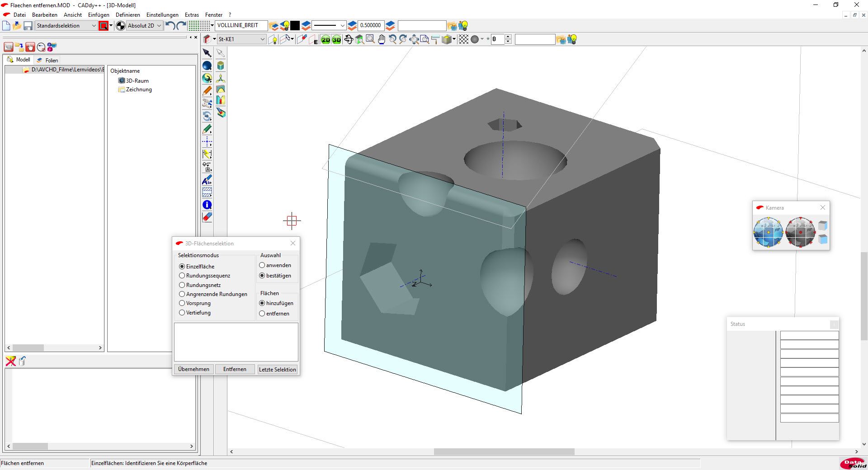The image size is (868, 470).
Task: Click the Letzte Selektion button
Action: tap(277, 369)
